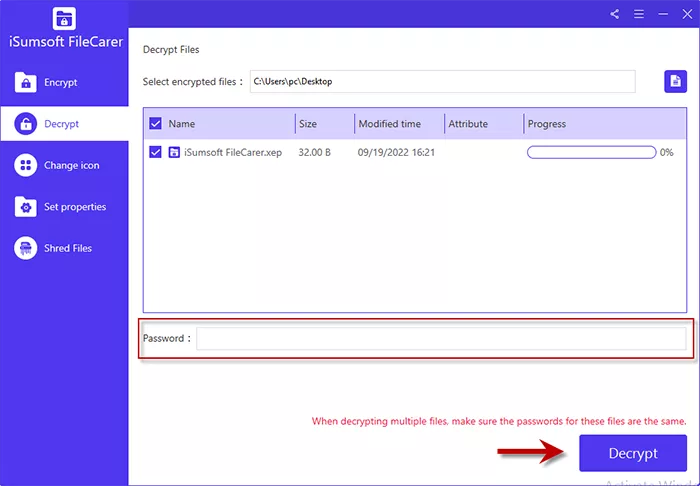700x486 pixels.
Task: Click the Size column header
Action: 308,124
